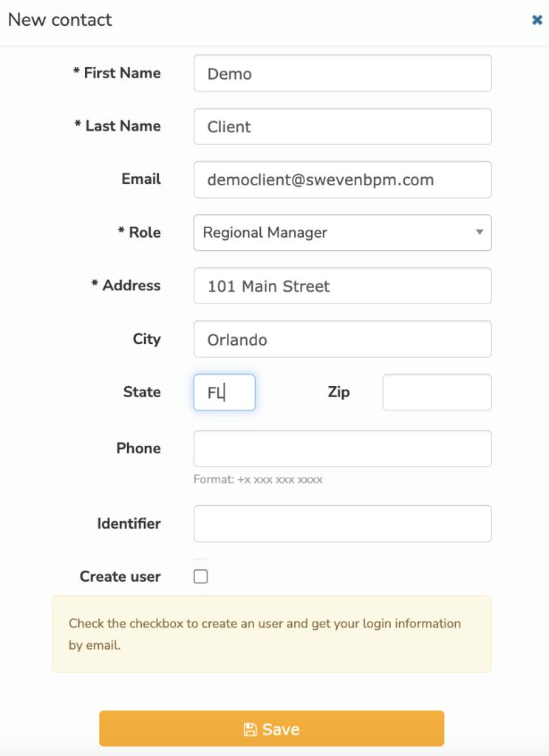Edit the Email address field

(343, 179)
